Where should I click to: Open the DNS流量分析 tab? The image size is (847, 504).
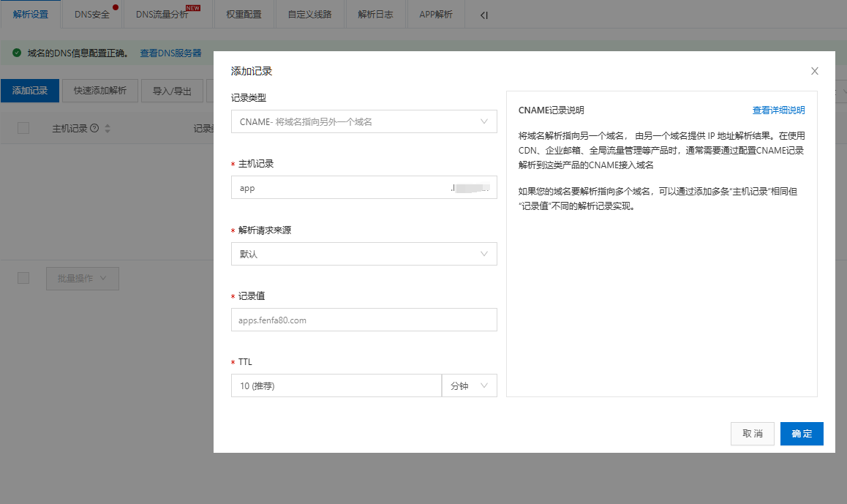point(162,15)
